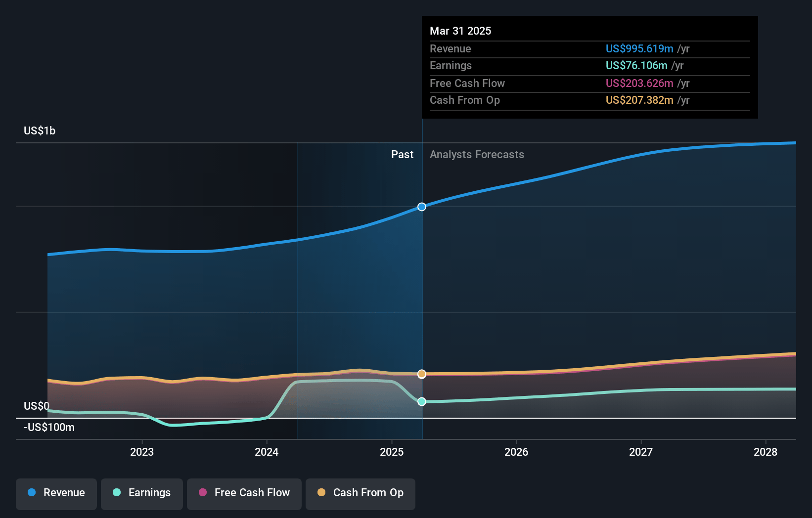Toggle the Cash From Op legend button

pyautogui.click(x=361, y=494)
